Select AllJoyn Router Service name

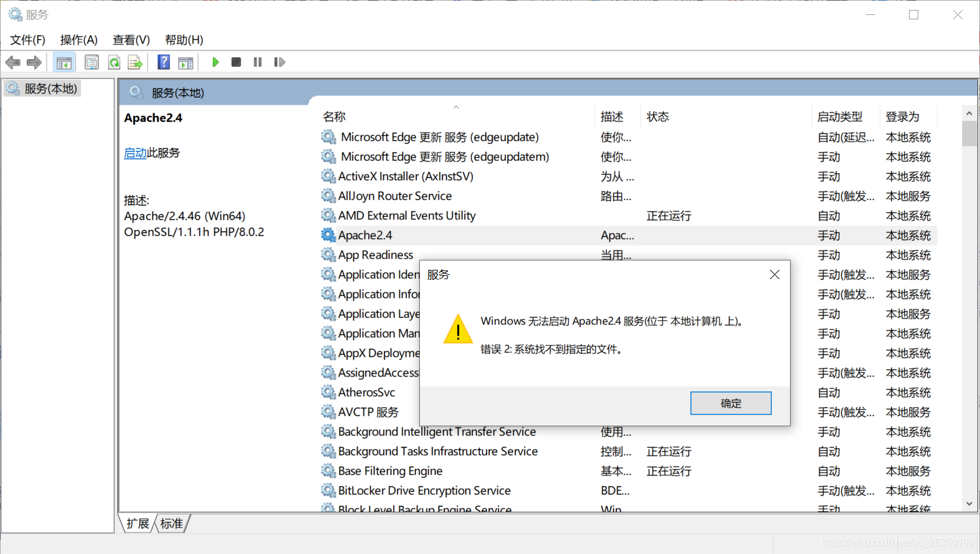point(395,196)
